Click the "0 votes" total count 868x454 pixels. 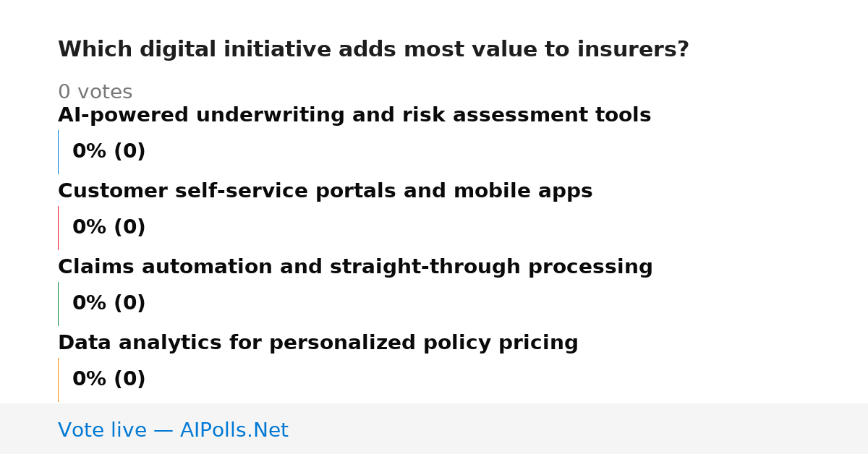point(95,93)
